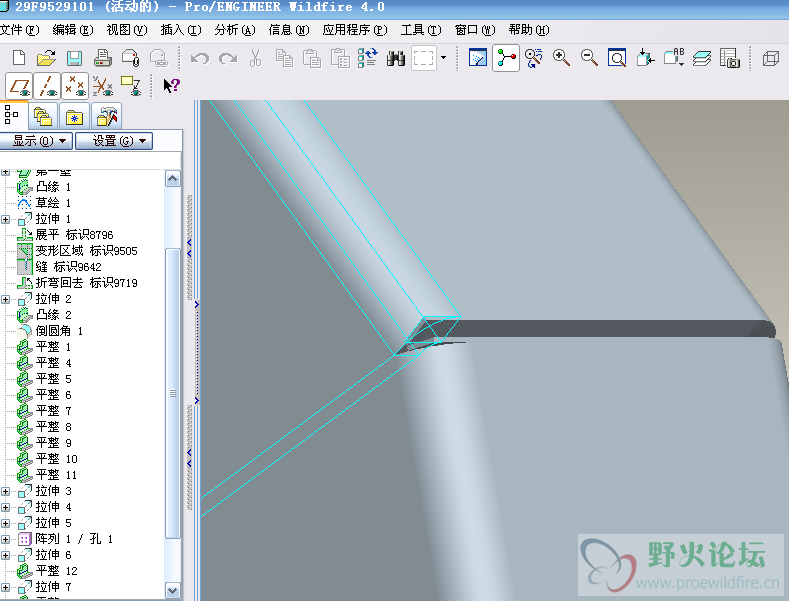Click the model tree scroll-down arrow

tap(173, 590)
